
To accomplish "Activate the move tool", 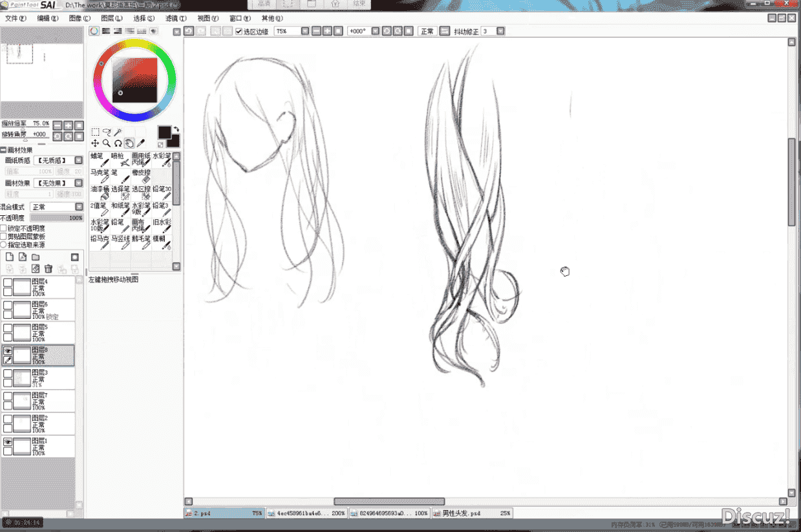I will tap(95, 143).
